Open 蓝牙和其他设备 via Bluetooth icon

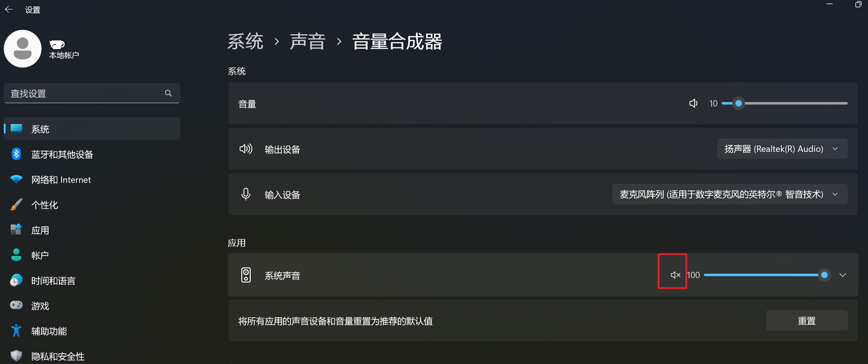point(16,154)
